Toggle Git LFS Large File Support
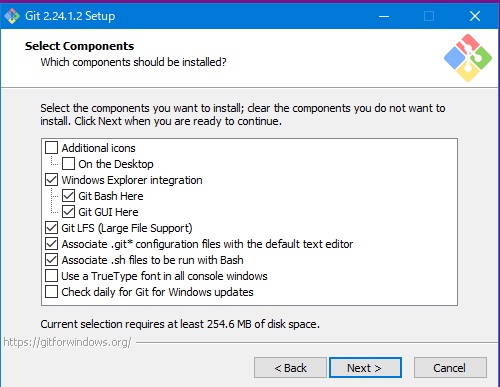This screenshot has width=500, height=387. tap(51, 228)
